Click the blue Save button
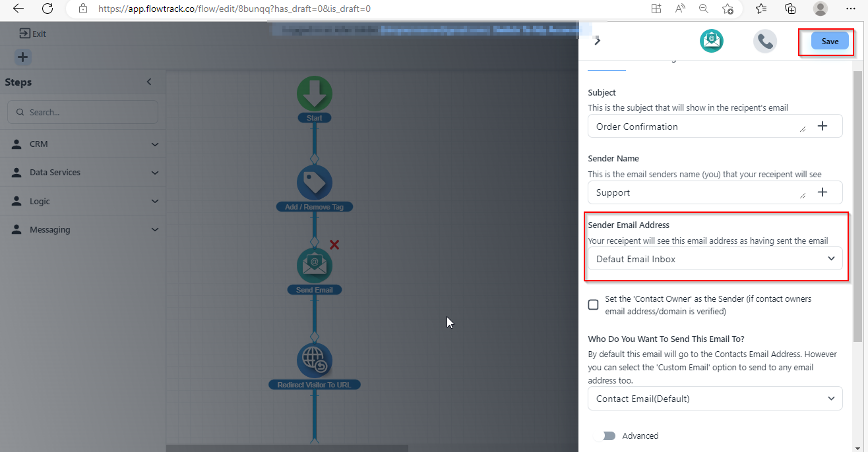The image size is (868, 452). tap(830, 42)
